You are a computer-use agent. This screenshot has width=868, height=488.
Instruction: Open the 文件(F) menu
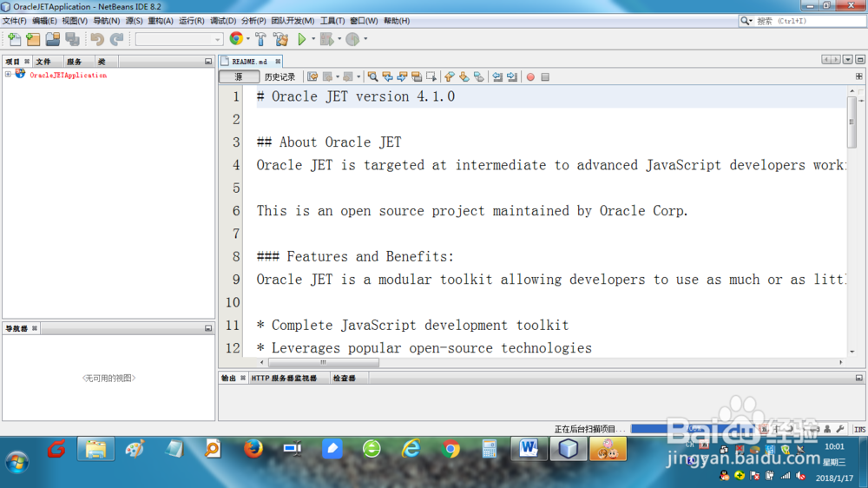[x=14, y=21]
